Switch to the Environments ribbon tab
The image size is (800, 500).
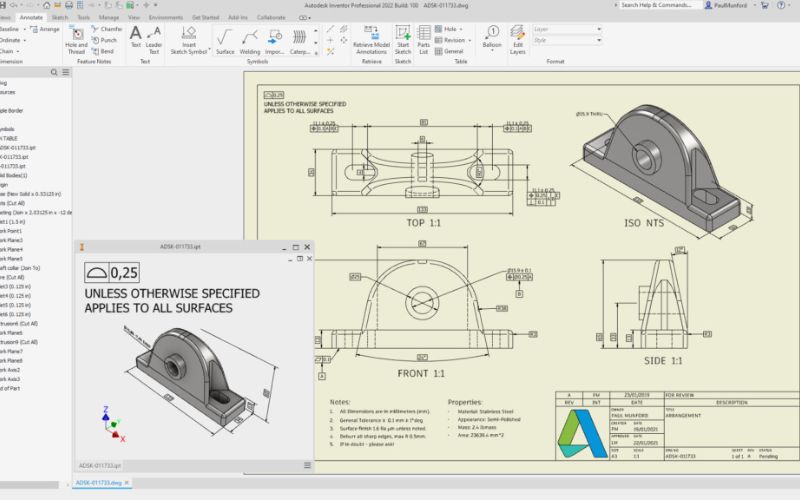[166, 17]
